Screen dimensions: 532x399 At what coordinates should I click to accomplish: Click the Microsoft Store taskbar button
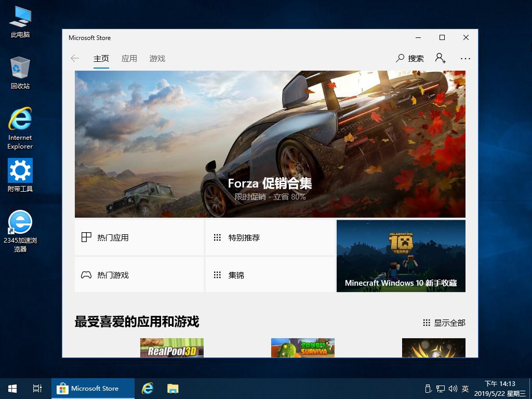tap(93, 389)
